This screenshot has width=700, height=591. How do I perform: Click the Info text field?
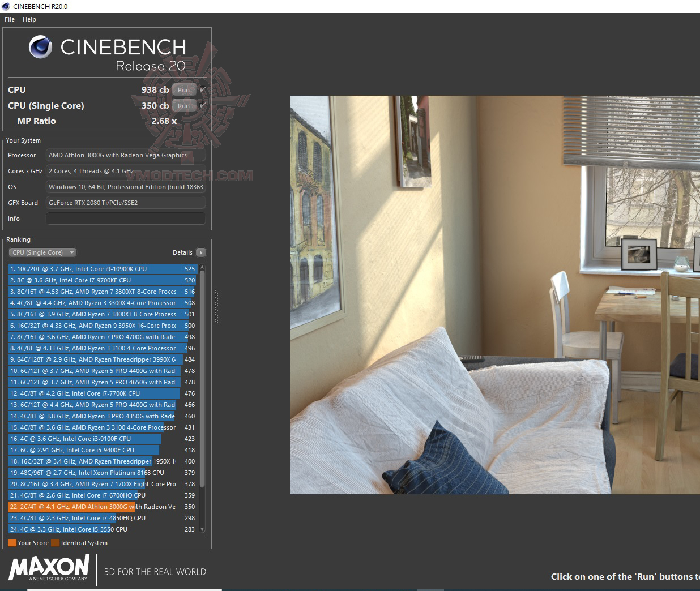pyautogui.click(x=126, y=219)
